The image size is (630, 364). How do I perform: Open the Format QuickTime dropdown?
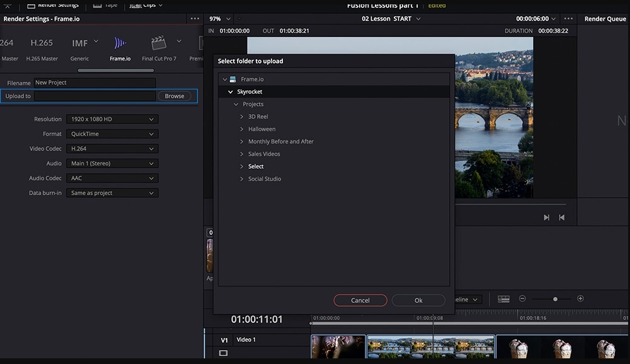112,134
